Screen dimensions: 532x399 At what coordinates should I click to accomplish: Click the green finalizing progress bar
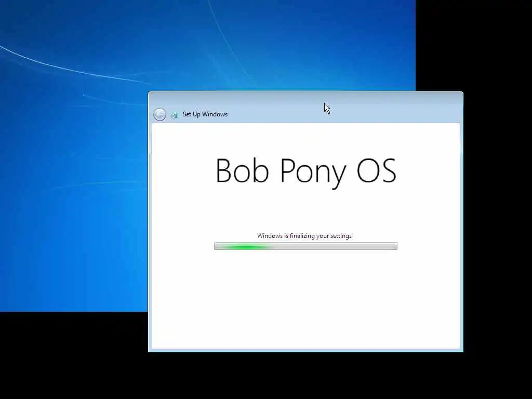pos(305,246)
